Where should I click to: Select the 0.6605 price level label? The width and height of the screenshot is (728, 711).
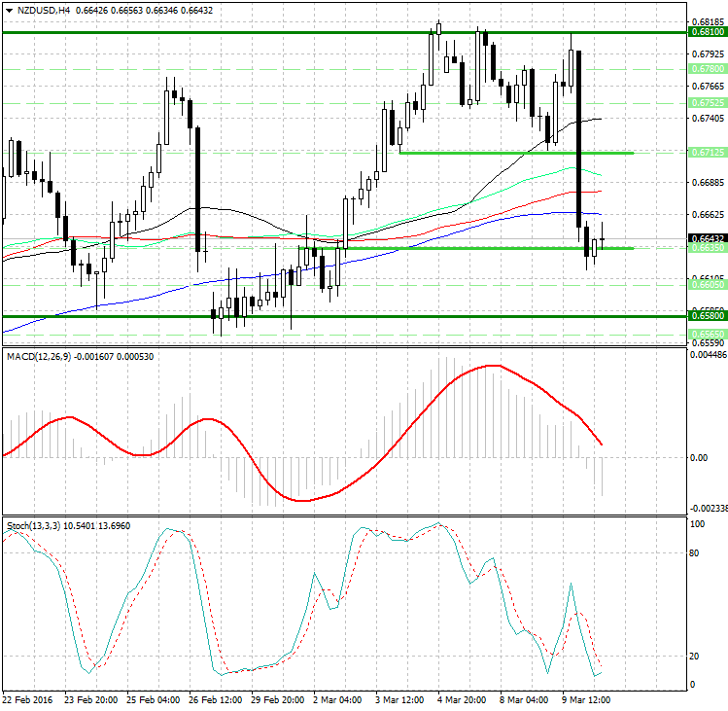pos(707,284)
